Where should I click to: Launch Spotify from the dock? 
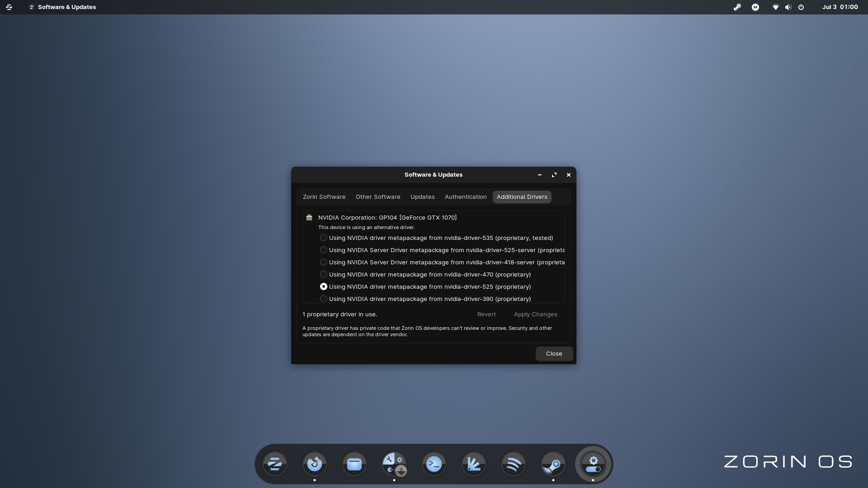coord(514,464)
